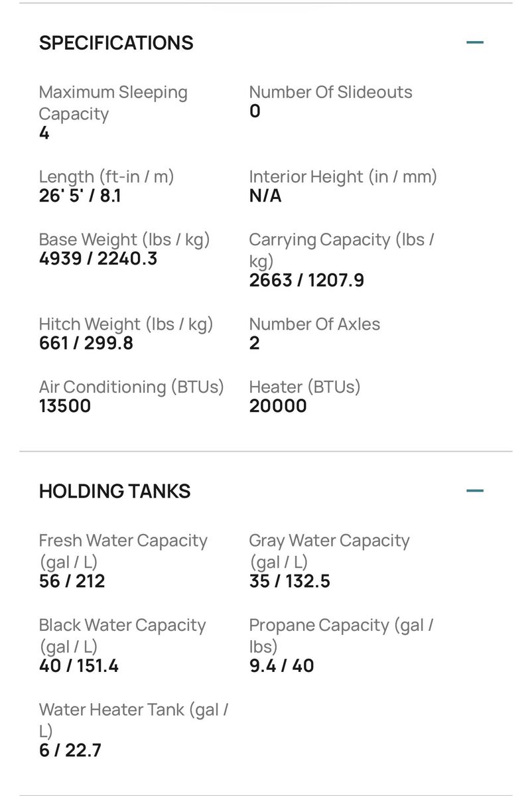Click the SPECIFICATIONS section header
The height and width of the screenshot is (796, 532).
point(116,43)
